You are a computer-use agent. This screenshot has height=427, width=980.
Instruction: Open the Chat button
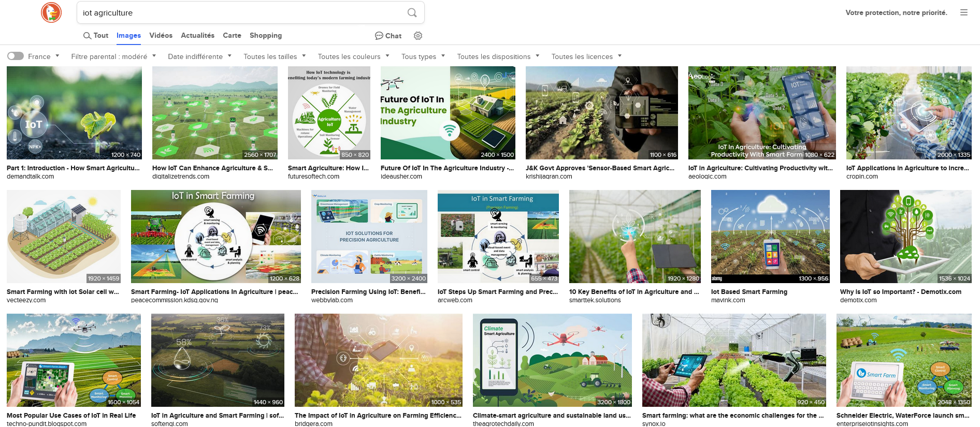[388, 36]
